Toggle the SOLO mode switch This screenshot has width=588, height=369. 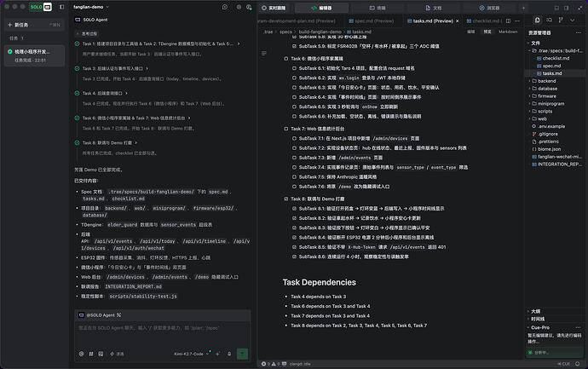tap(41, 7)
